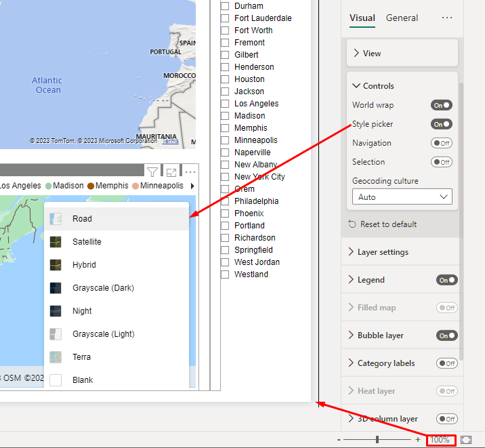Open the Geocoding culture Auto dropdown
Viewport: 485px width, 448px height.
(402, 197)
